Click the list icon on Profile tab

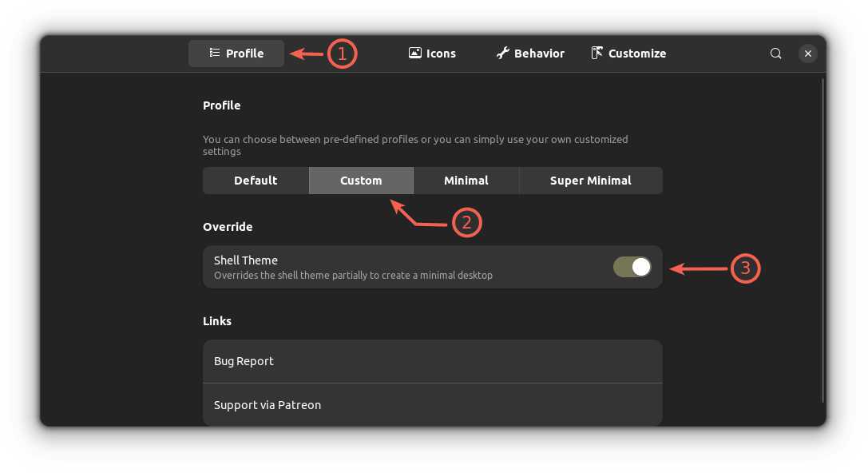coord(215,54)
